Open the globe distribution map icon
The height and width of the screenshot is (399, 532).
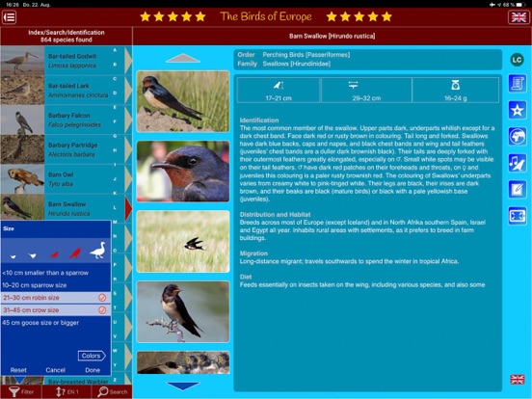pyautogui.click(x=518, y=137)
